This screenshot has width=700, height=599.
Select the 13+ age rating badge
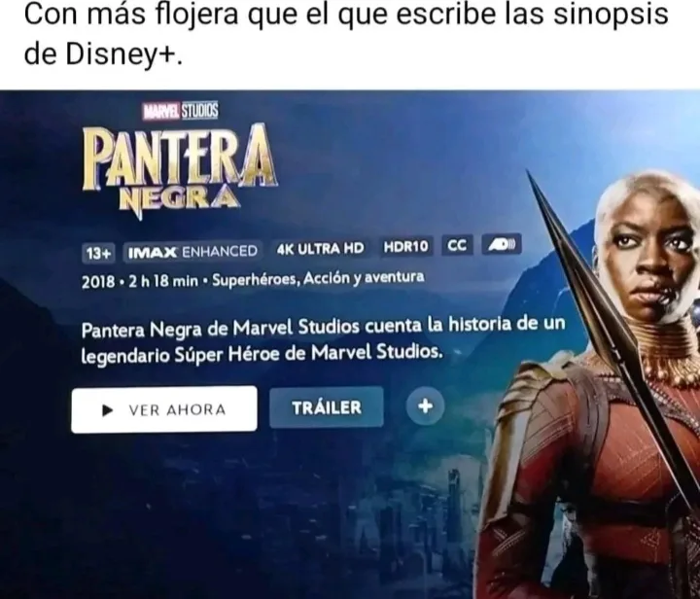pyautogui.click(x=98, y=253)
